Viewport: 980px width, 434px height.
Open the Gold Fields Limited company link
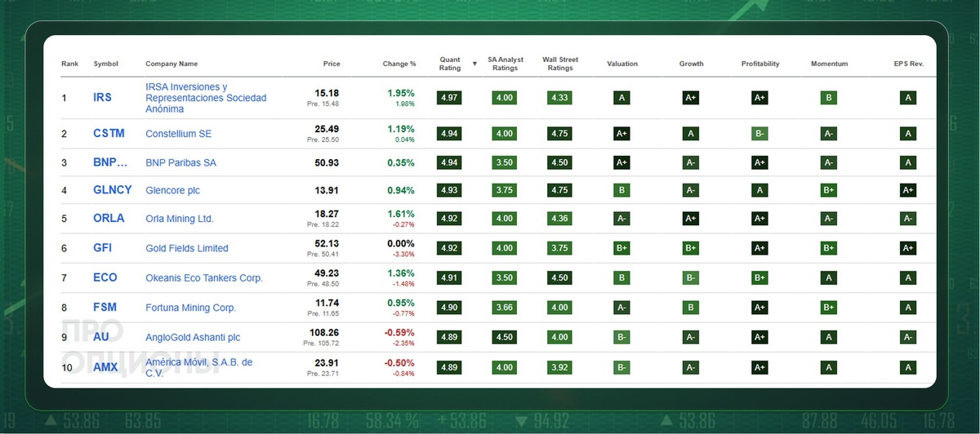186,248
